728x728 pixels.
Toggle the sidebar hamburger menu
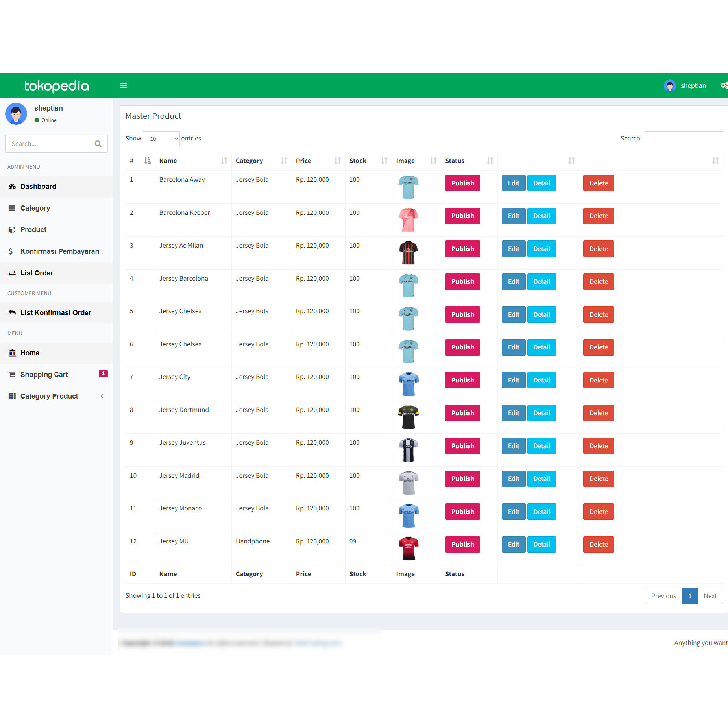(124, 85)
